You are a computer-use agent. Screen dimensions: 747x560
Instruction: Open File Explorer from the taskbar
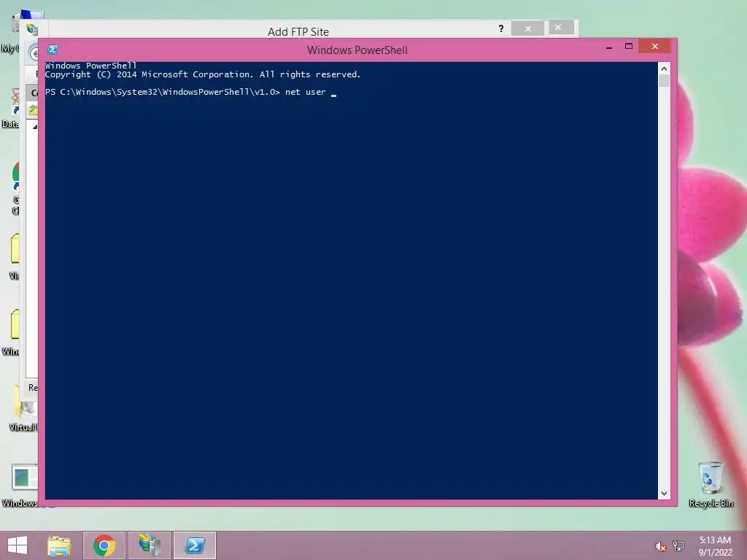point(59,545)
